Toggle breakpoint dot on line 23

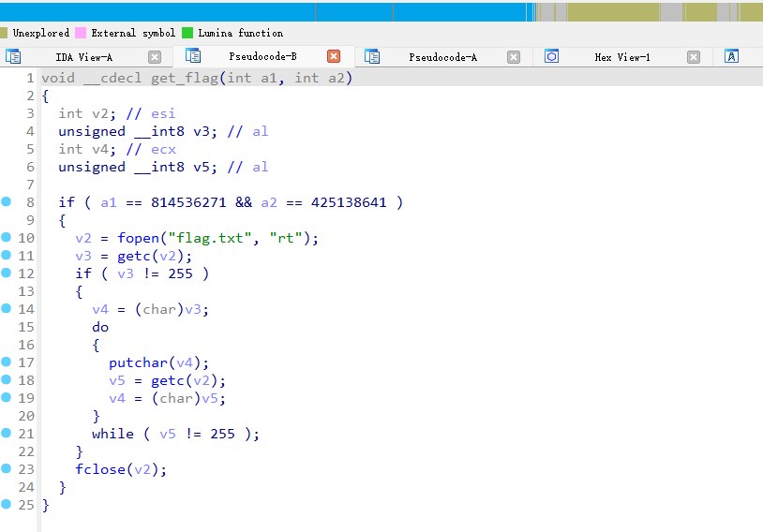click(7, 468)
